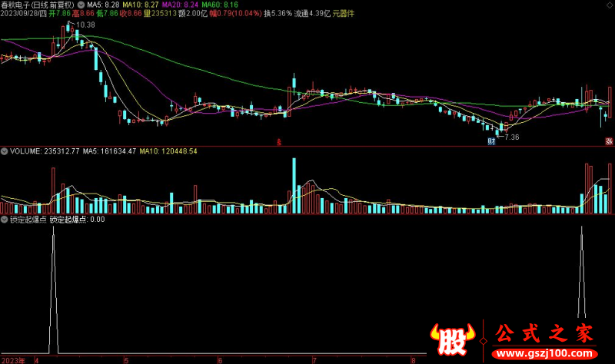Click the month 6 marker on the time axis
Screen dimensions: 615x364
(220, 359)
